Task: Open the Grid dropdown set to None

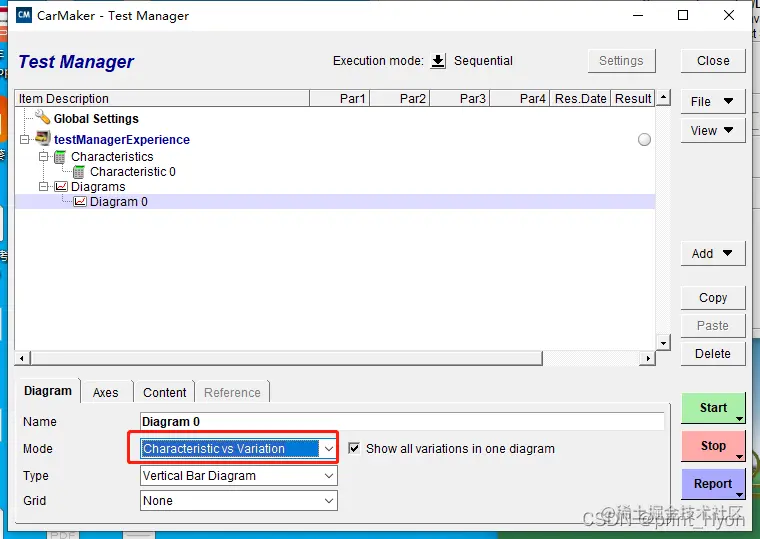Action: [238, 501]
